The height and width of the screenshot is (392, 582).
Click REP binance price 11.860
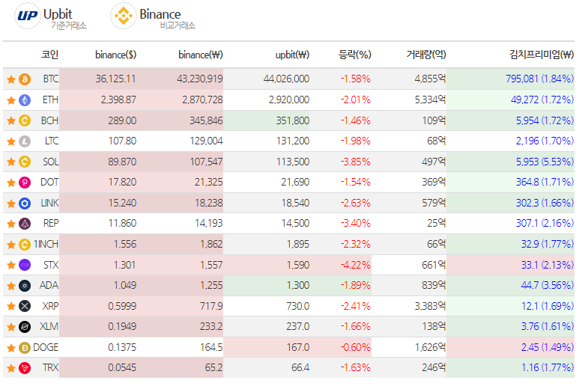[x=123, y=224]
